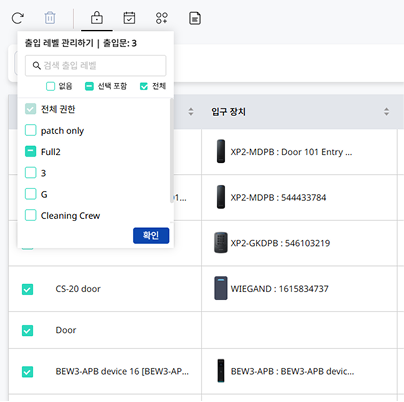
Task: Click sort arrows left of 입구 장치 column
Action: click(191, 112)
